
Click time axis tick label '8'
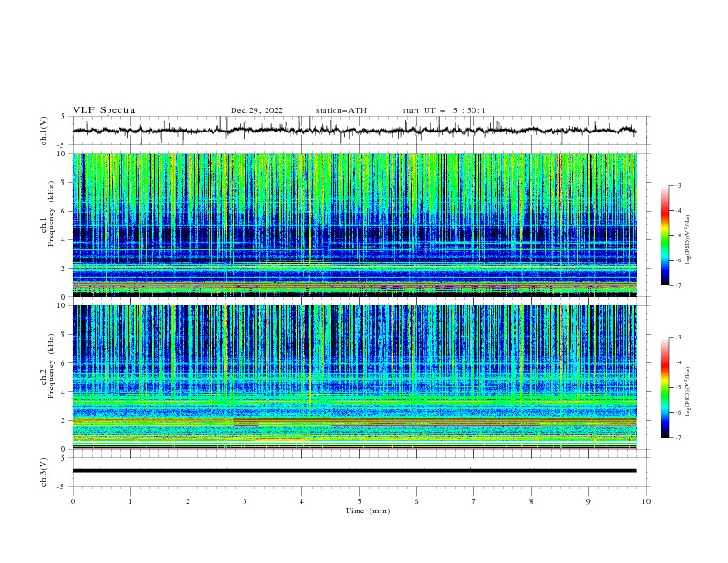tap(531, 501)
